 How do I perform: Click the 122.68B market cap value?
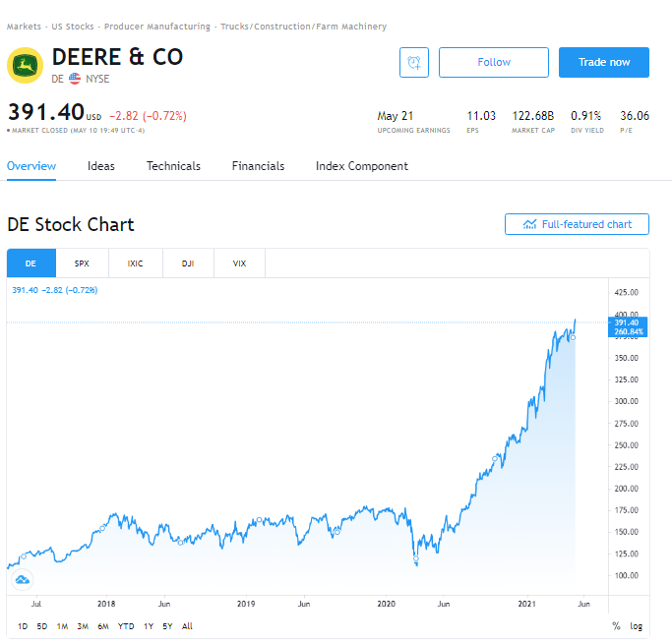pyautogui.click(x=533, y=116)
